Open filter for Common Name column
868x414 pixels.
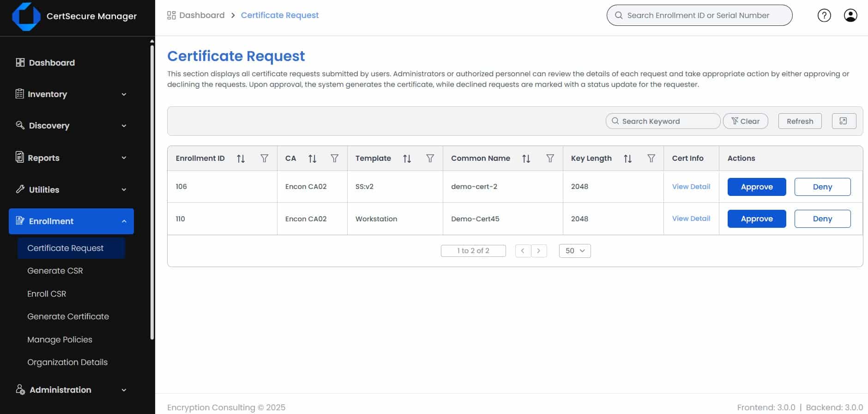pos(550,158)
